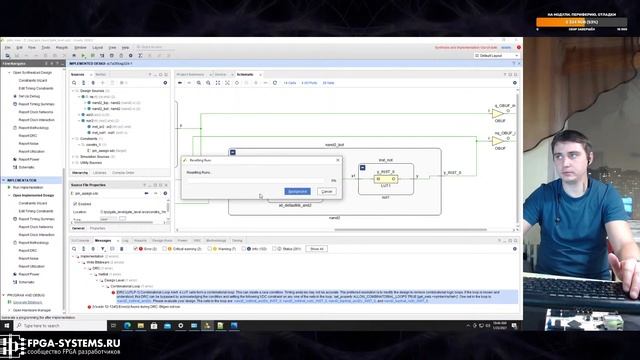Collapse Open Implemented Design node
Image resolution: width=640 pixels, height=360 pixels.
point(10,196)
